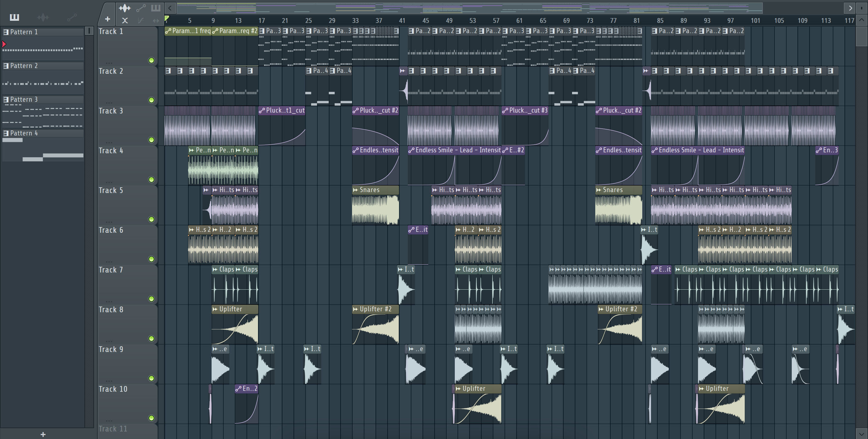Click the piano-roll icon beside Pattern 3
Screen dimensions: 868x439
pos(6,99)
